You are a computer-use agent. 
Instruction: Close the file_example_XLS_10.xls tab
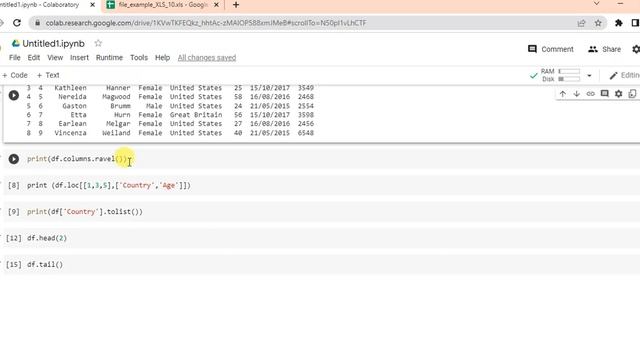[216, 5]
